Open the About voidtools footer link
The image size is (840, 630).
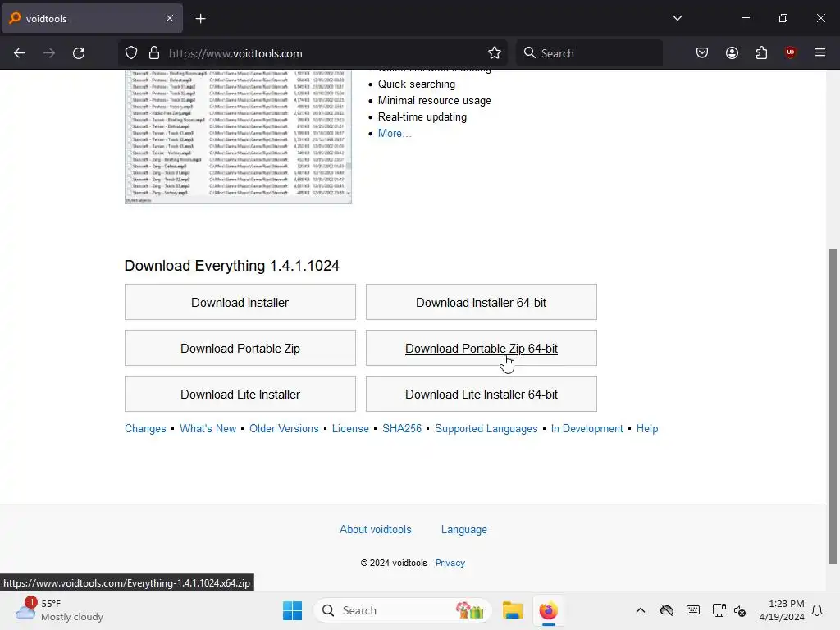(375, 529)
